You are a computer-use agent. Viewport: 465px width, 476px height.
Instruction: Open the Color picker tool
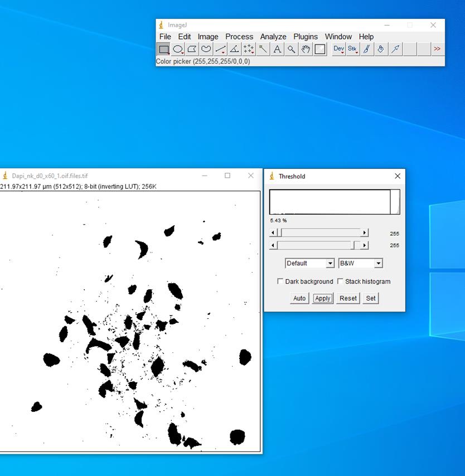tap(319, 49)
